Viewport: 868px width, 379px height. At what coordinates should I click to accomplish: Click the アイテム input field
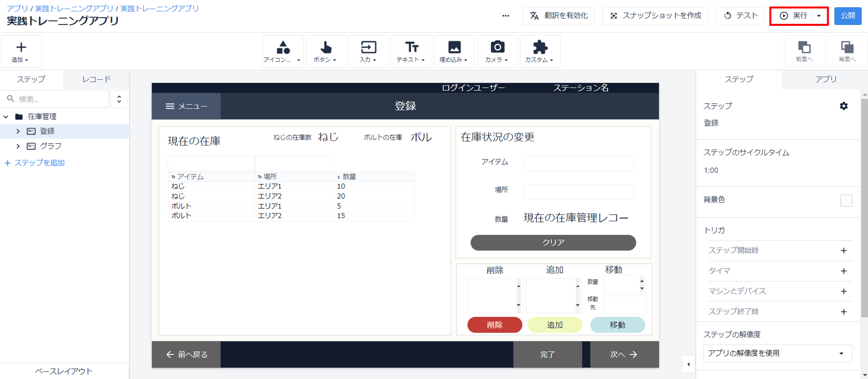578,164
